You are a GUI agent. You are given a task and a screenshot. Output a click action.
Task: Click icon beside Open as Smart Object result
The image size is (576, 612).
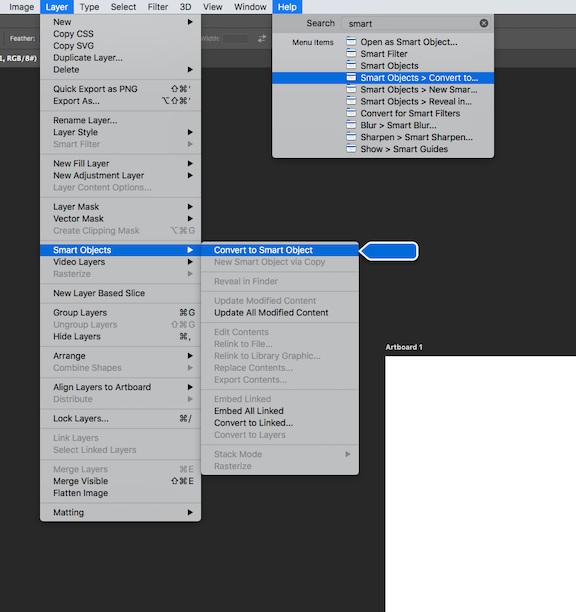point(351,41)
